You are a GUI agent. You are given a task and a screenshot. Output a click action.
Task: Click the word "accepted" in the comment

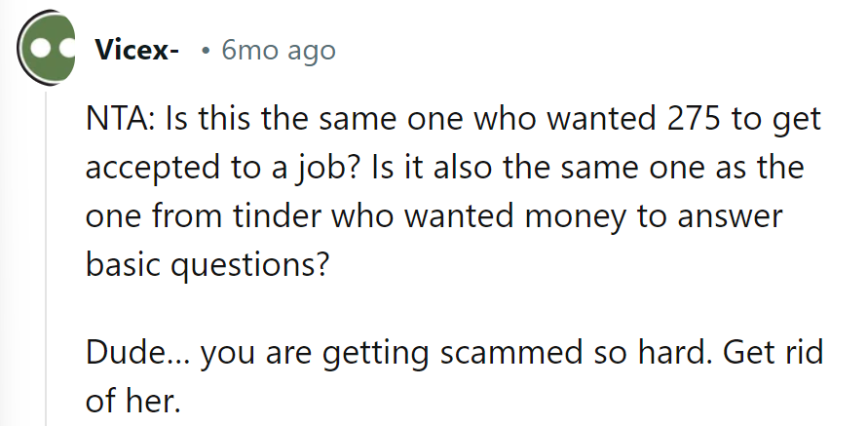pos(150,170)
